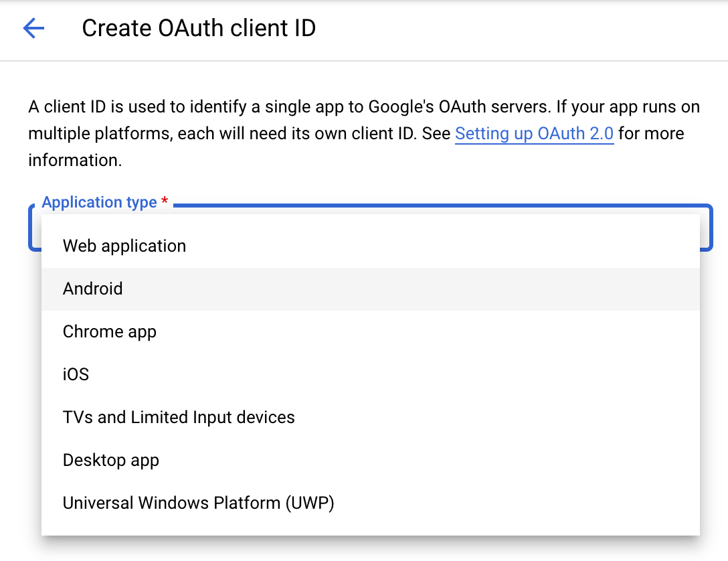Click the blank area right of the heading
728x561 pixels.
pos(520,29)
